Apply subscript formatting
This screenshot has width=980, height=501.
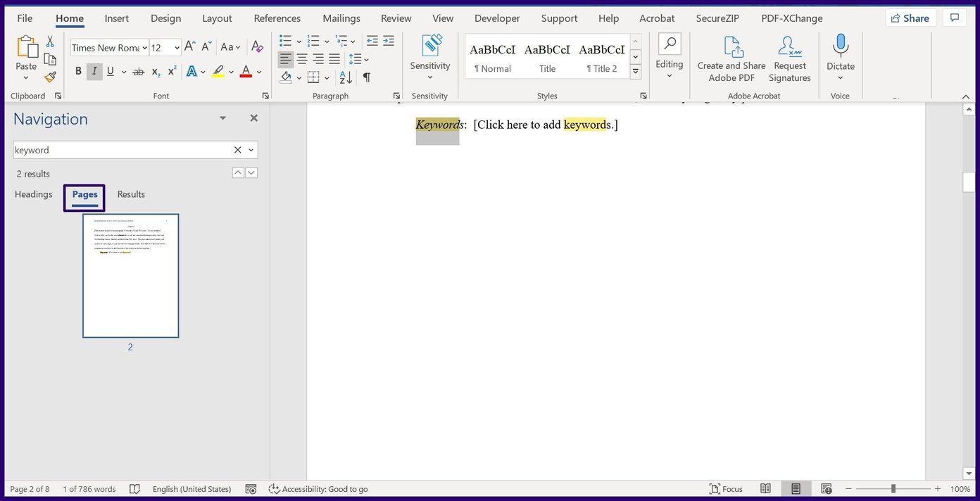156,72
